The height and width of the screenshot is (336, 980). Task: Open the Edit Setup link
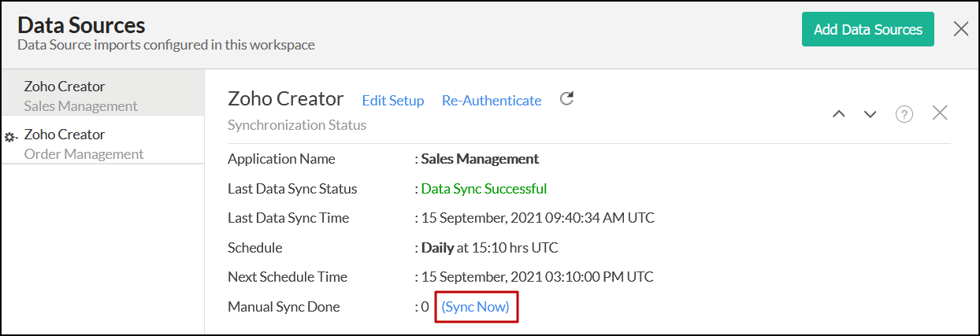(393, 101)
